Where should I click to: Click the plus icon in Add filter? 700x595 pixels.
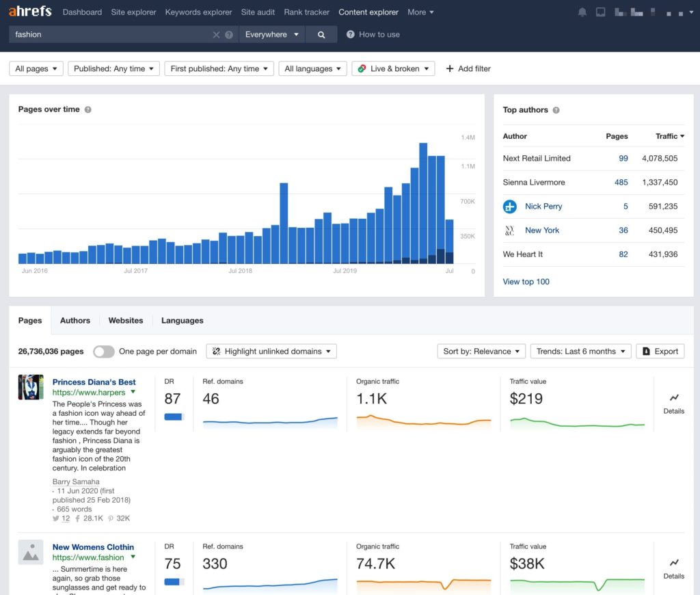click(450, 68)
